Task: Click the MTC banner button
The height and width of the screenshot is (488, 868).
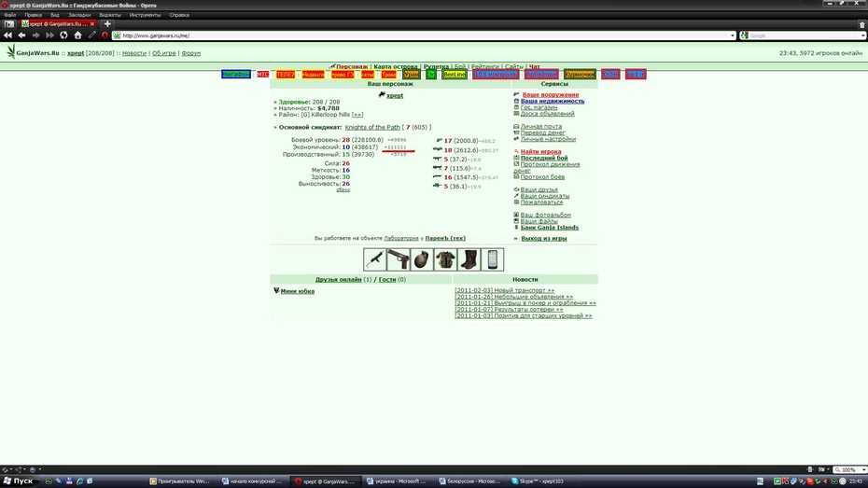Action: pos(262,74)
